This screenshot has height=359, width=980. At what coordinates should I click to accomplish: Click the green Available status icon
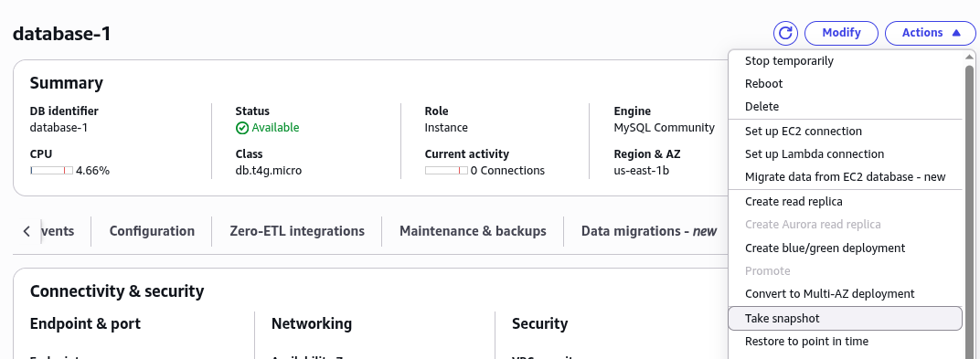tap(242, 128)
